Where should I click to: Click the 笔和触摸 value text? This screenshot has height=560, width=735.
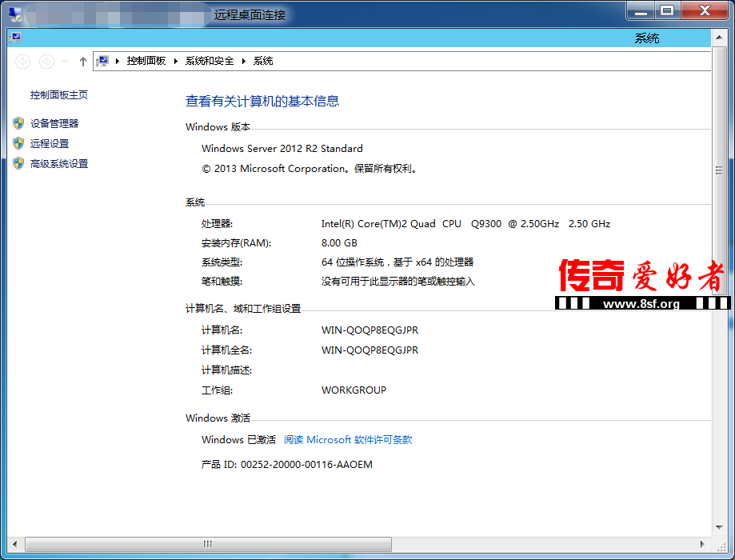point(398,282)
